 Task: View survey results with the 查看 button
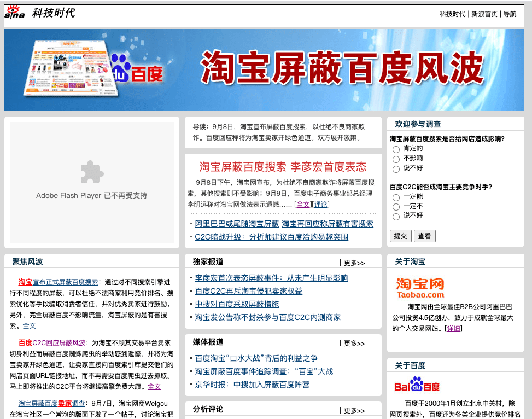[x=424, y=236]
